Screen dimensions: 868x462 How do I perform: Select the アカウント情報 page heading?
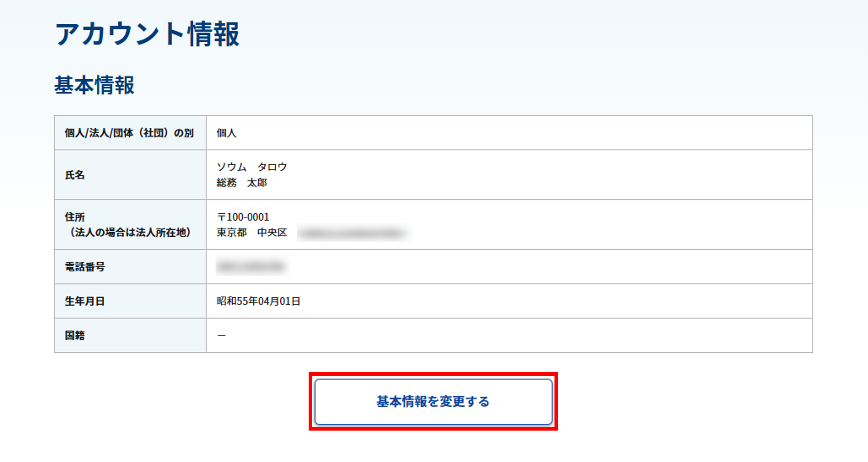(x=147, y=34)
